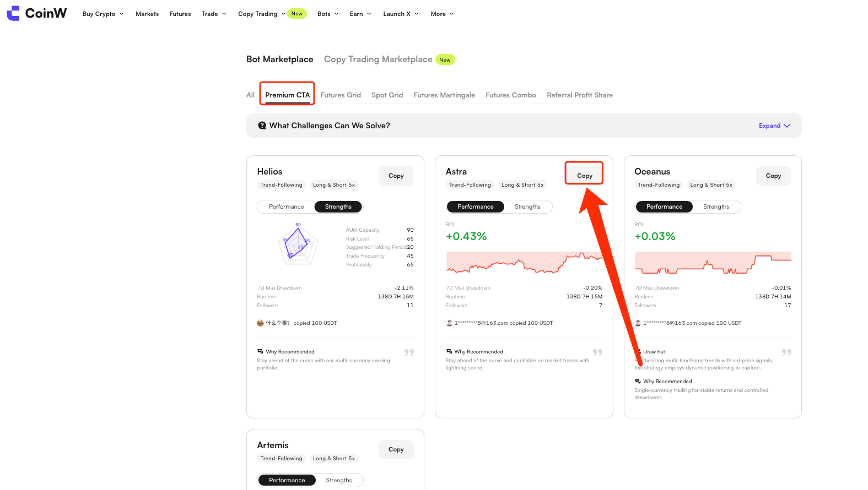Open the More dropdown menu
The width and height of the screenshot is (868, 490).
[x=443, y=14]
